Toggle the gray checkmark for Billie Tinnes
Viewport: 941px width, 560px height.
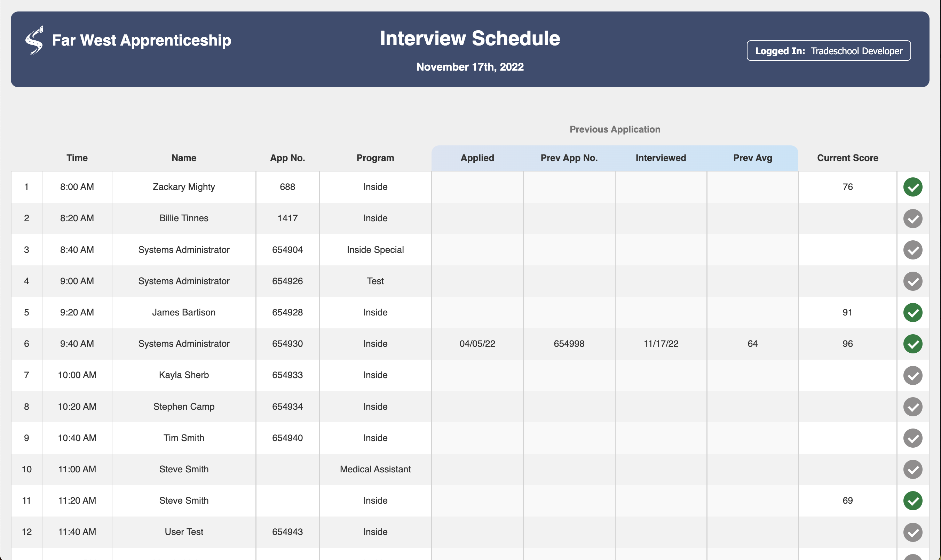[x=913, y=218]
